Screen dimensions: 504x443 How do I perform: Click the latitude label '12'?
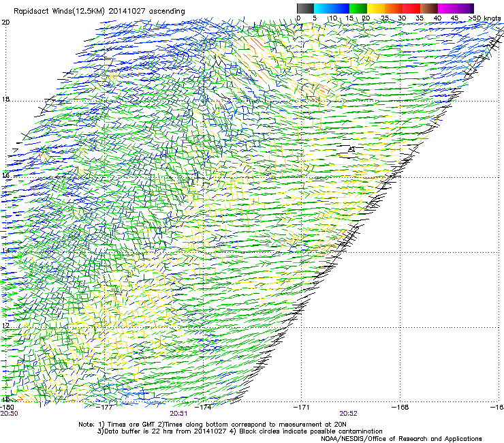(5, 325)
